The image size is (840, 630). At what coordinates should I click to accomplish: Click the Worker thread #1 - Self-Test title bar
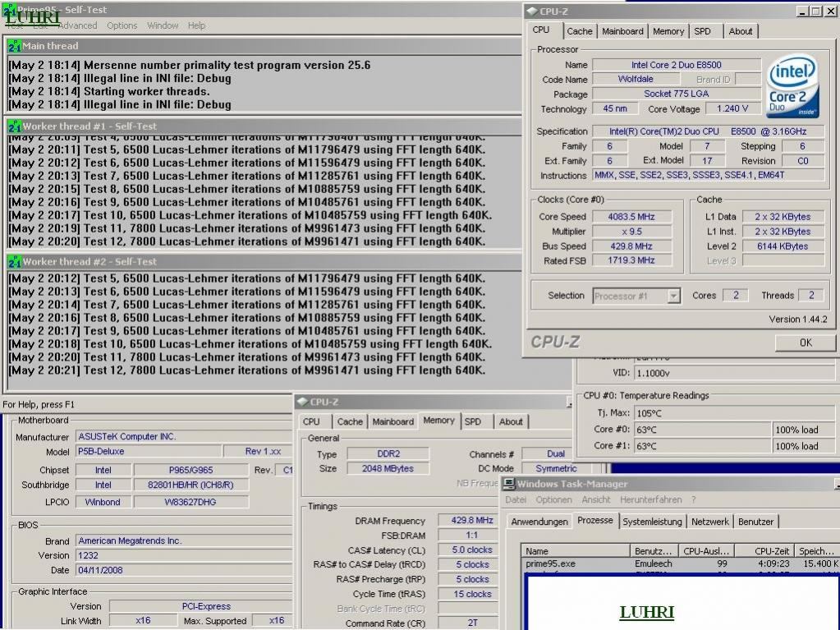[x=263, y=126]
